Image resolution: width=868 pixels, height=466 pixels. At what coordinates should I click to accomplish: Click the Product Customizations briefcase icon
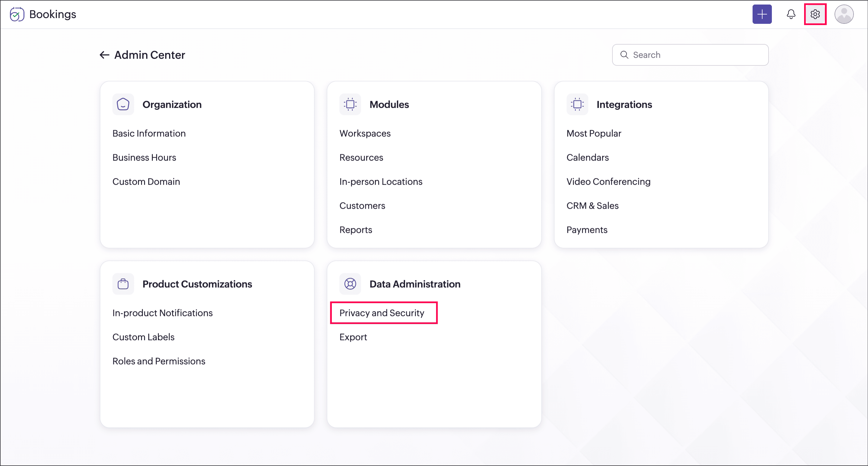[x=123, y=284]
